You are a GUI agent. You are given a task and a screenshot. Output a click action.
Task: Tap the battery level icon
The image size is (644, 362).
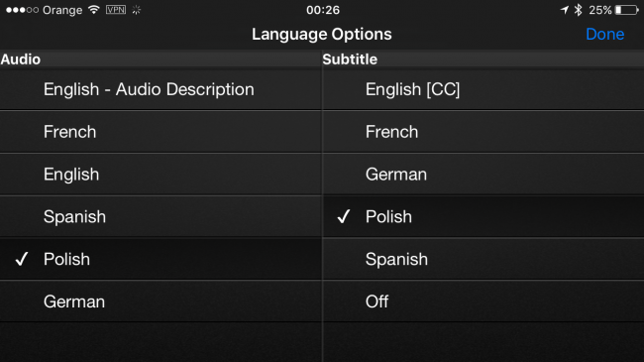627,10
